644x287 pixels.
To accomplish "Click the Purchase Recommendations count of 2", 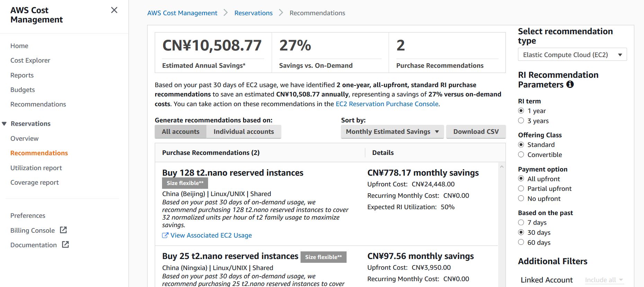I will (x=401, y=45).
